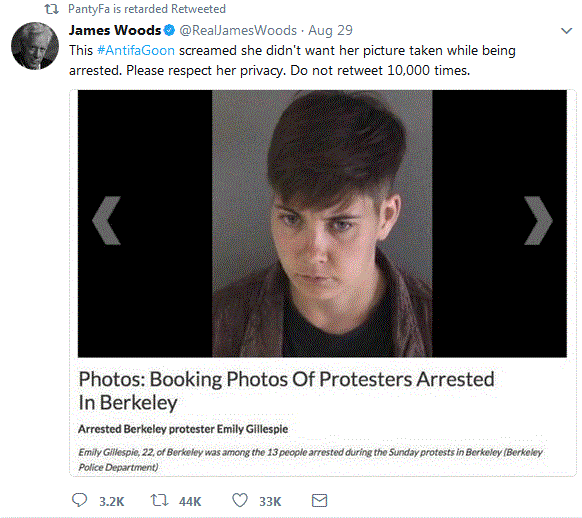This screenshot has height=518, width=582.
Task: Click the 'PantyFa is retarded Retweeted' label
Action: [x=147, y=9]
